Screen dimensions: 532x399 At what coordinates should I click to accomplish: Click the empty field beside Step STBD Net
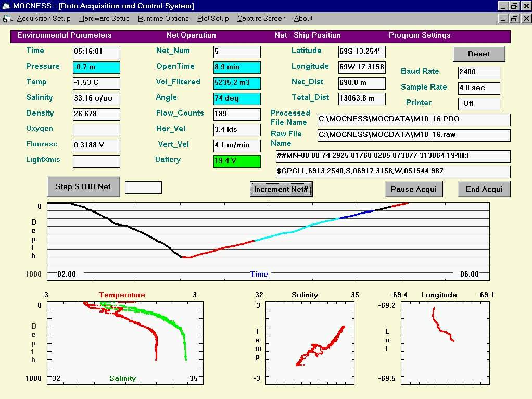[143, 188]
